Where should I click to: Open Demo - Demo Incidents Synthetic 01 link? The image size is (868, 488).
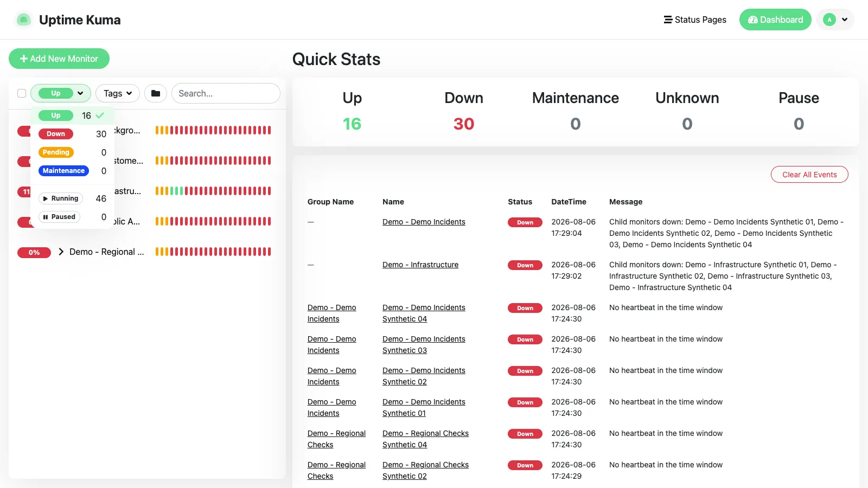[424, 408]
